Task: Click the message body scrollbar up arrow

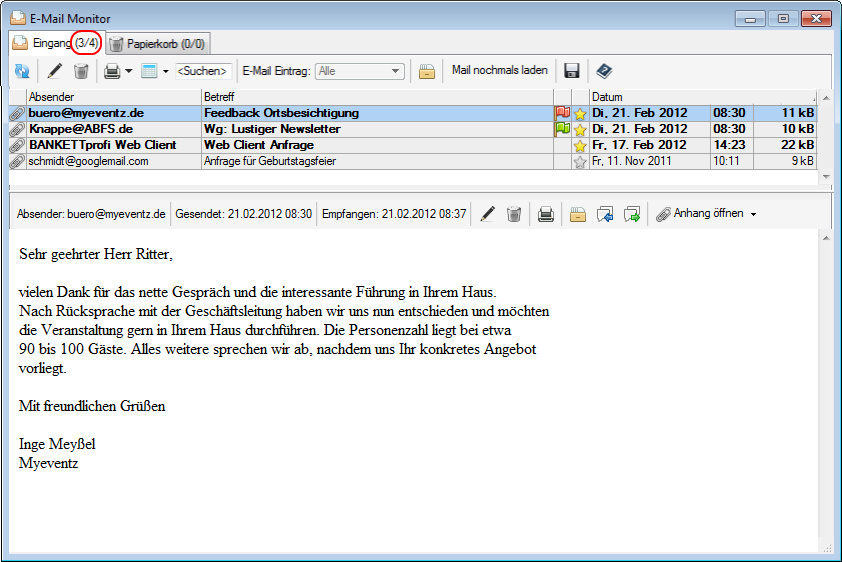Action: (x=826, y=238)
